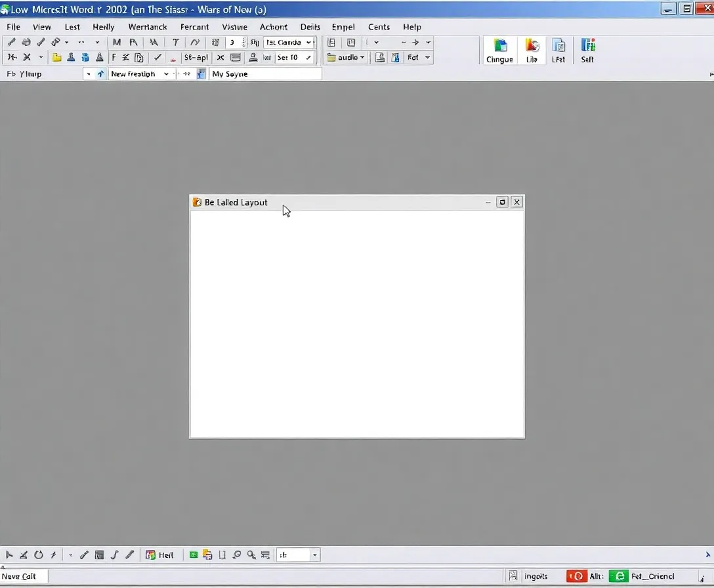
Task: Select the arrow pointer tool in bottom toolbar
Action: click(9, 555)
